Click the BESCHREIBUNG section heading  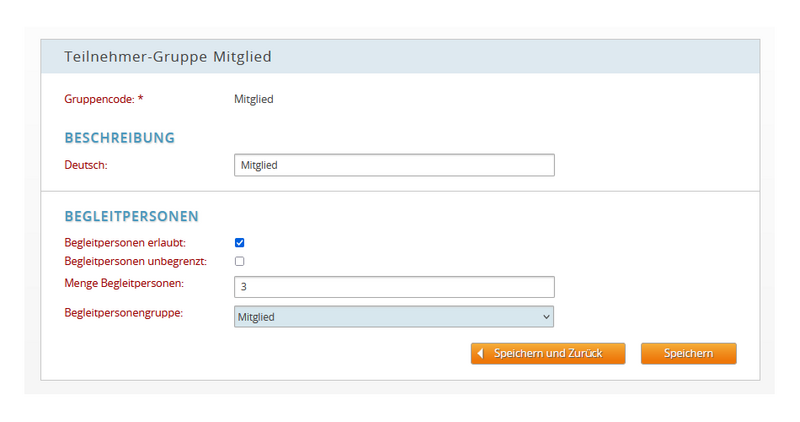(119, 138)
